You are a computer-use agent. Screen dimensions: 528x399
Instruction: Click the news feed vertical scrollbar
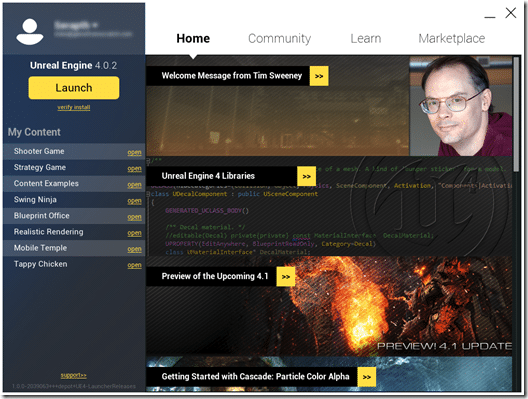(x=516, y=114)
